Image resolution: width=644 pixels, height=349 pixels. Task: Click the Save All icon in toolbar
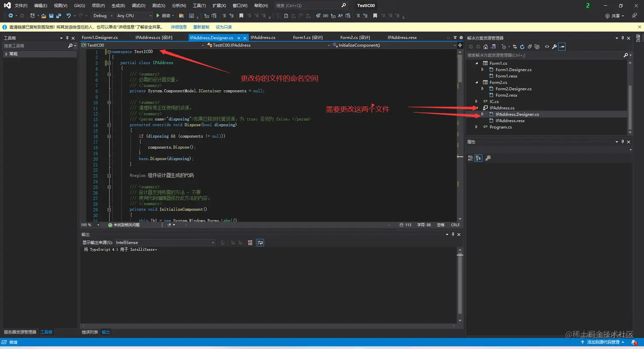coord(58,16)
